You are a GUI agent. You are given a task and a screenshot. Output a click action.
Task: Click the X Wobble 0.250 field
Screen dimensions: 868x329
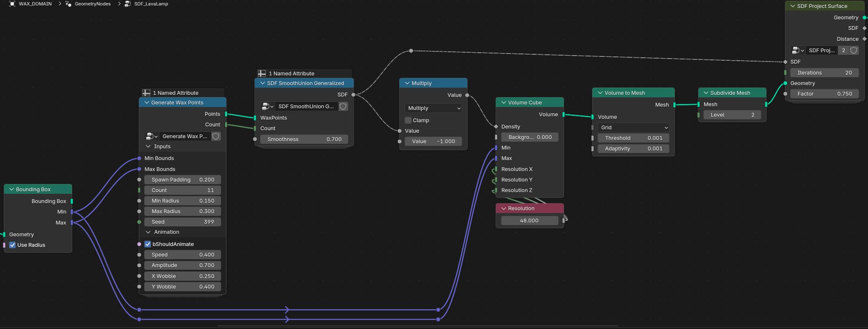[183, 276]
